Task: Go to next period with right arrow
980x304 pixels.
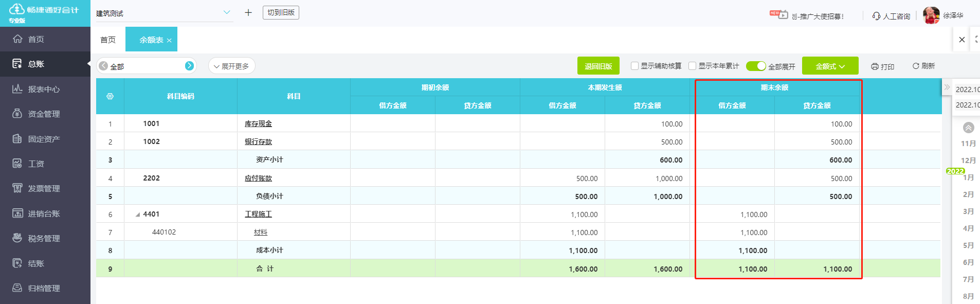Action: click(189, 66)
